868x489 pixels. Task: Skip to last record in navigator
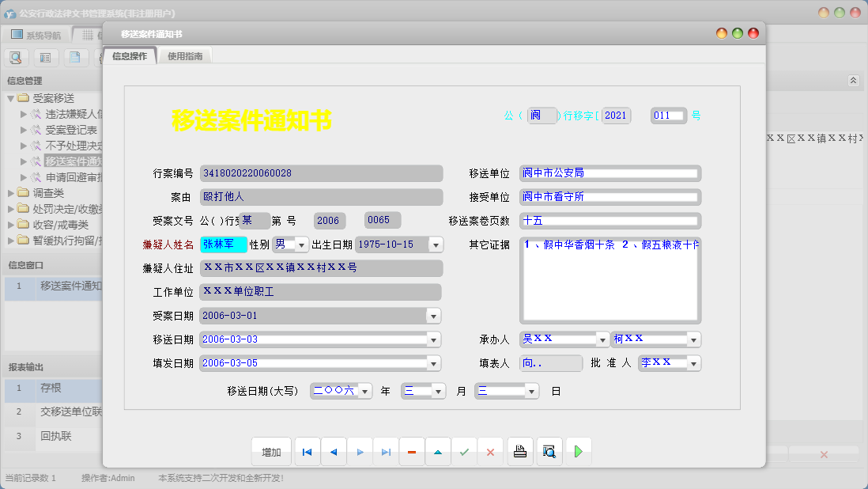pos(386,452)
